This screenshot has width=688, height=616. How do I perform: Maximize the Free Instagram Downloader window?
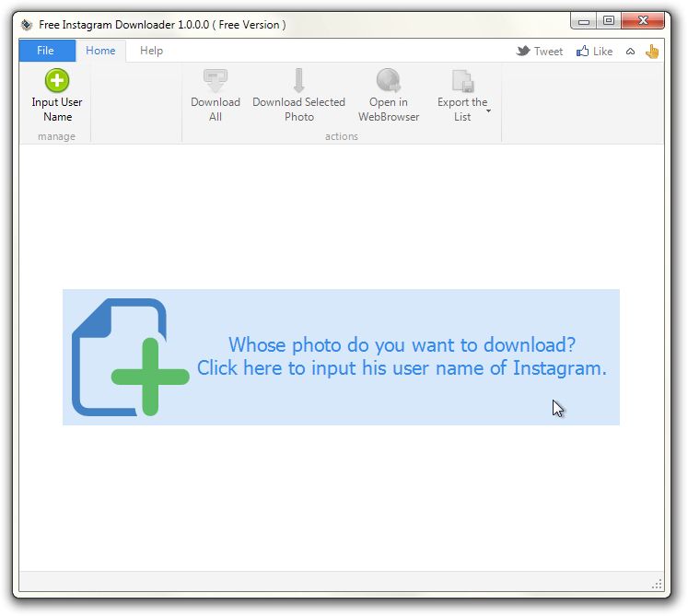pyautogui.click(x=609, y=21)
